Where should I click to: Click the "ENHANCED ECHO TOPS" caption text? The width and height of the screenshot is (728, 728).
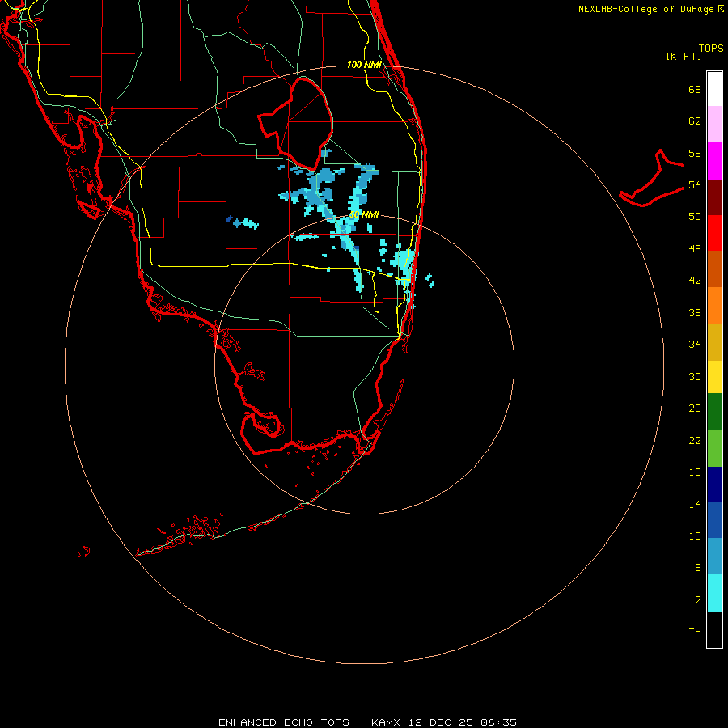(284, 722)
